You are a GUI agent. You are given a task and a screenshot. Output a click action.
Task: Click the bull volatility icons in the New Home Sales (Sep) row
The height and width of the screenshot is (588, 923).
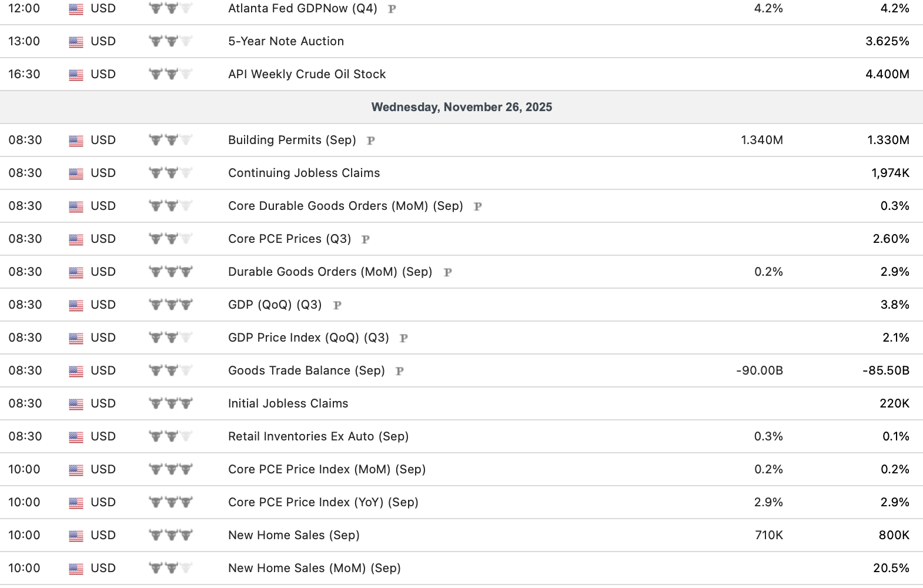coord(170,535)
